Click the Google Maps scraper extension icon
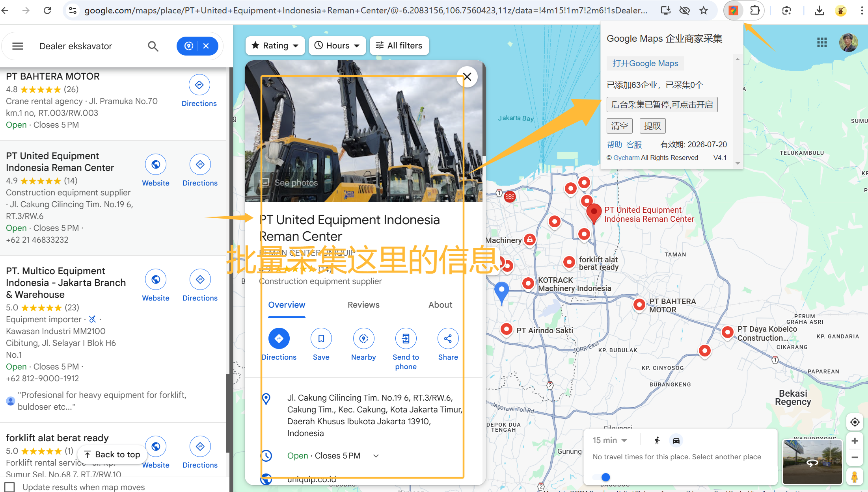Viewport: 868px width, 492px height. click(x=733, y=11)
